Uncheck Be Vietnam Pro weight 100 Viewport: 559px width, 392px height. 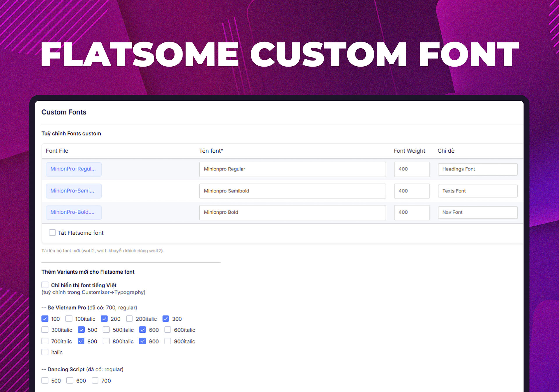[x=45, y=319]
